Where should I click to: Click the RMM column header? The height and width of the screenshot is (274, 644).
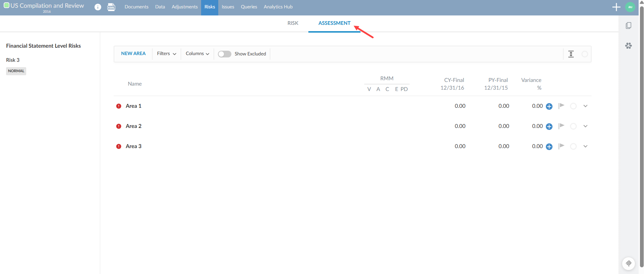click(x=387, y=79)
